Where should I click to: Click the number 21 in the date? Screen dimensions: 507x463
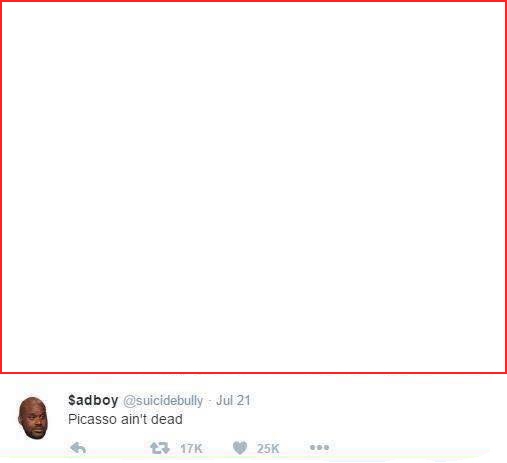coord(244,400)
